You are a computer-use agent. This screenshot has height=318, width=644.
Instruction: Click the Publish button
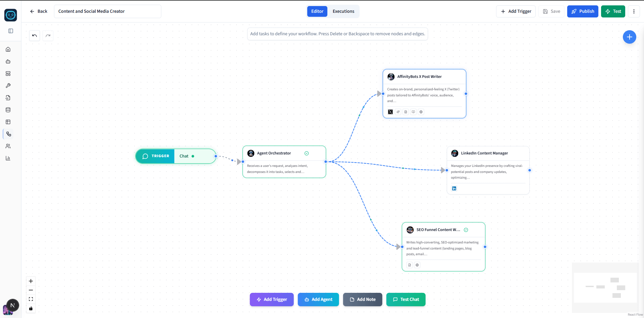pos(583,11)
